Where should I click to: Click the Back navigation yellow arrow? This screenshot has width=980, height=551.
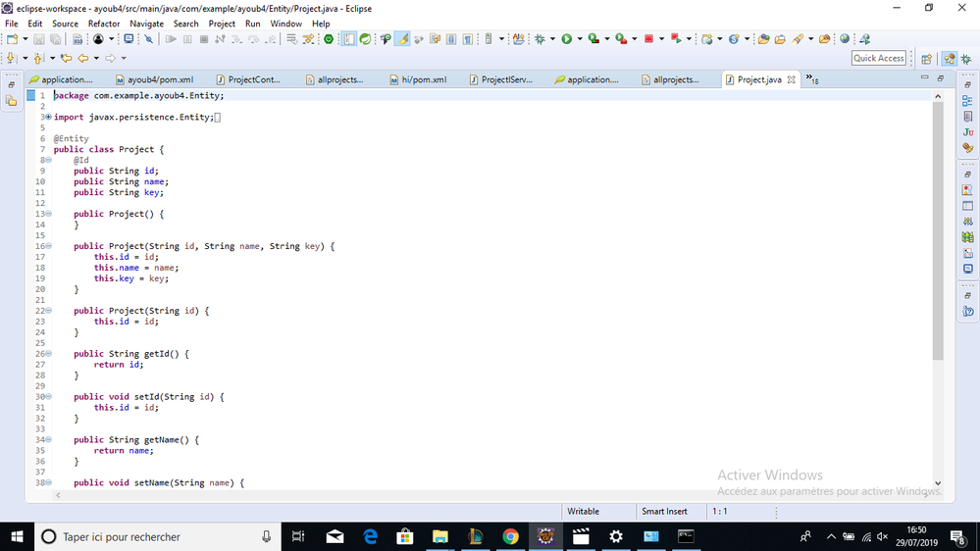click(82, 58)
